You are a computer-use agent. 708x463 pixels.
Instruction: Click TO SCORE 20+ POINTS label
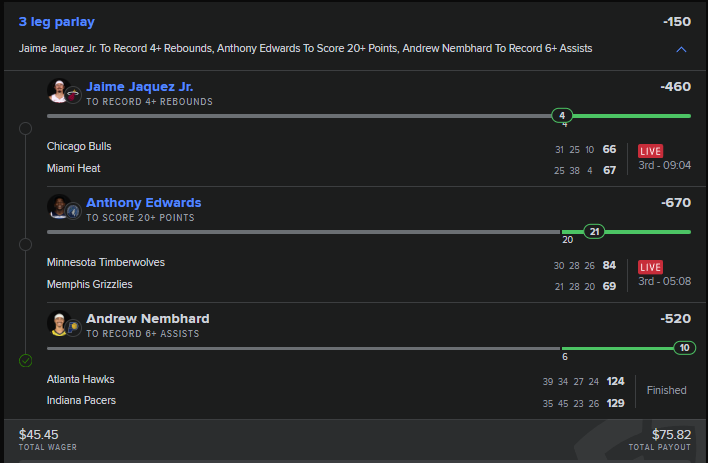point(140,218)
